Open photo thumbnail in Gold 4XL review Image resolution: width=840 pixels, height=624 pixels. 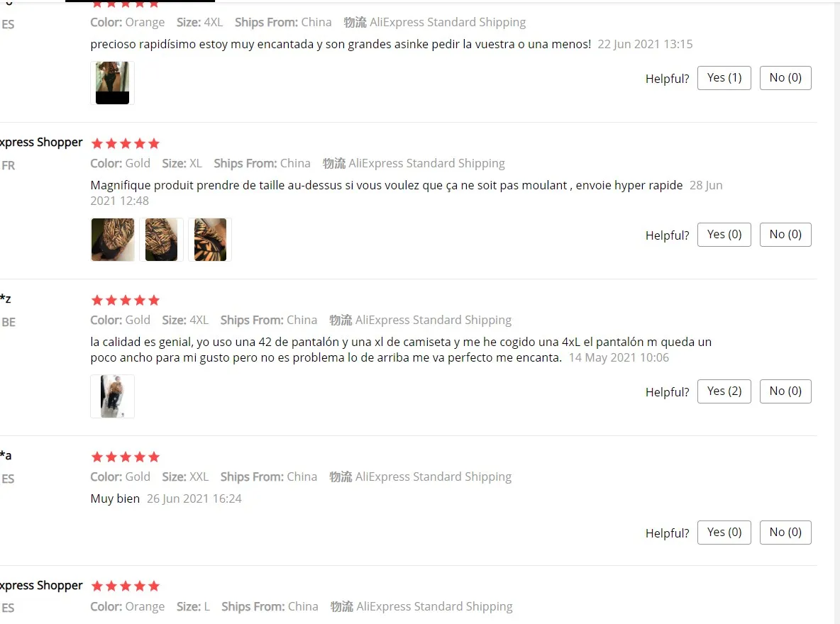pos(113,396)
